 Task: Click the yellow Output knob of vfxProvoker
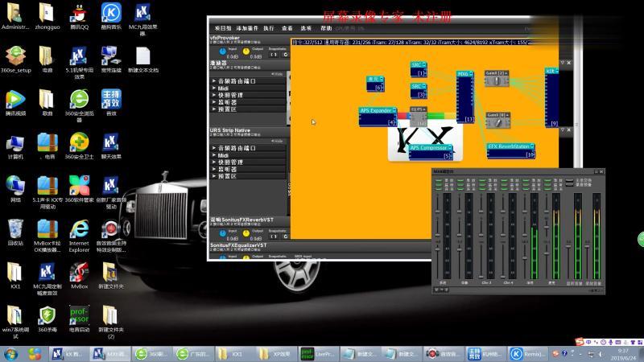246,51
